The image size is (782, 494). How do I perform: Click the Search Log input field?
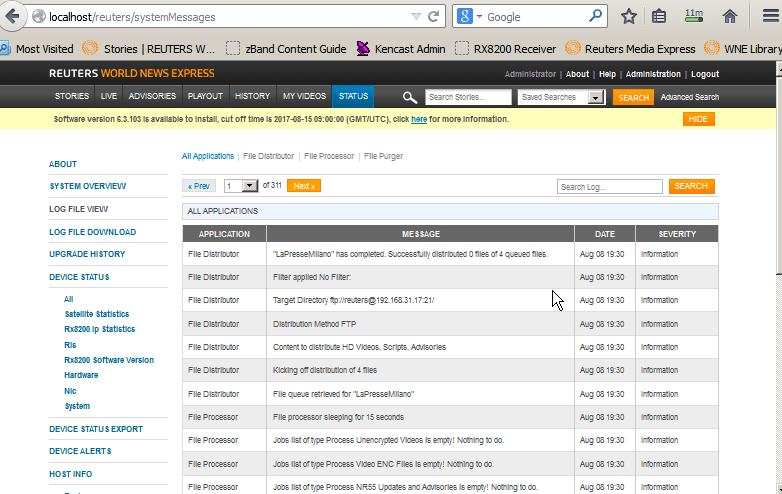pyautogui.click(x=609, y=187)
